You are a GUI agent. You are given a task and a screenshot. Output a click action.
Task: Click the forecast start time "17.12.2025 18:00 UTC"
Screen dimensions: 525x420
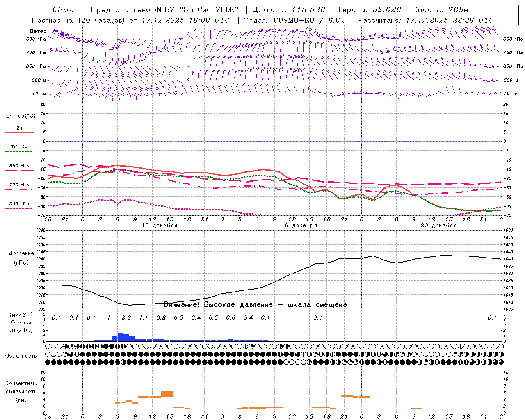(x=185, y=20)
